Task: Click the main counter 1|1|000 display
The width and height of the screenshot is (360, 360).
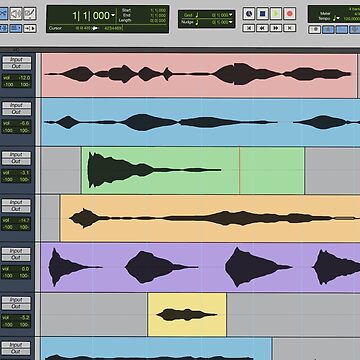Action: pos(91,16)
